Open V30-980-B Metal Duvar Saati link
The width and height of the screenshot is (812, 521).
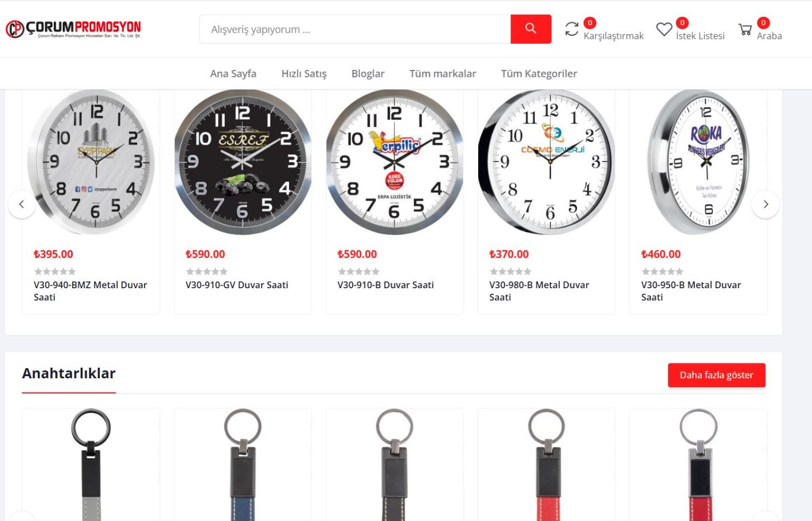pos(539,291)
